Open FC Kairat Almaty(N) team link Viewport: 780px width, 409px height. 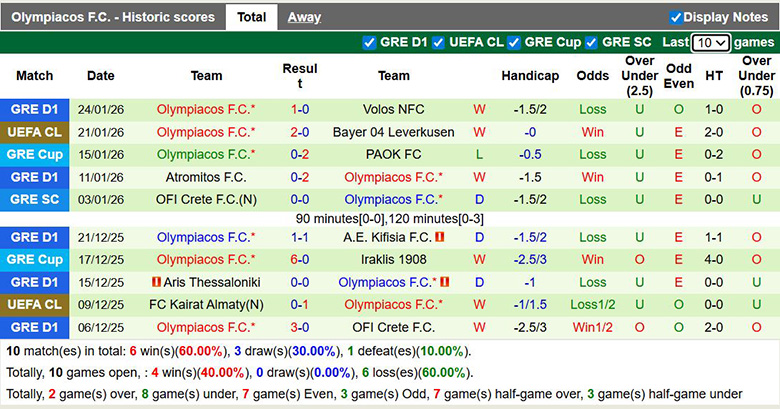pyautogui.click(x=206, y=304)
